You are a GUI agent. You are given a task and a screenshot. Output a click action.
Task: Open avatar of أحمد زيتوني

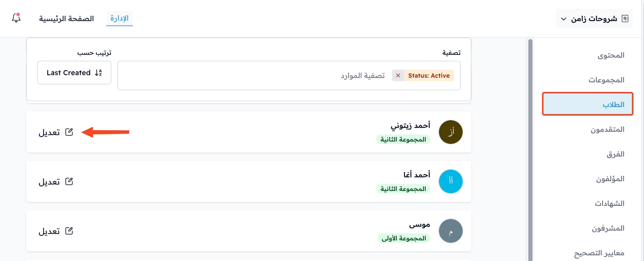point(451,132)
